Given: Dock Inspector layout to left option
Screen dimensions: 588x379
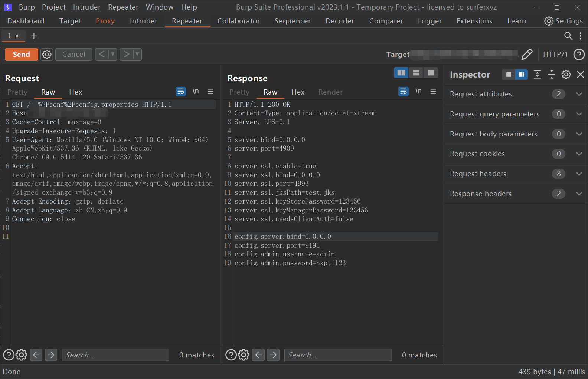Looking at the screenshot, I should tap(508, 75).
